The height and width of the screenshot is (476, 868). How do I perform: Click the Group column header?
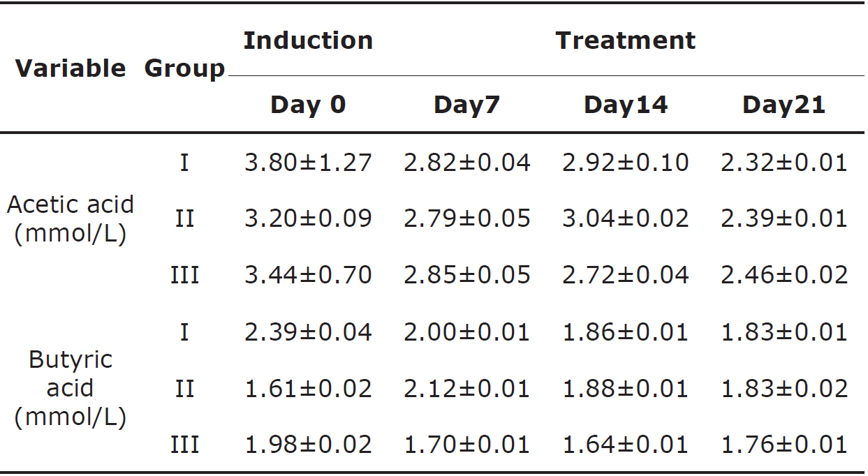tap(184, 68)
